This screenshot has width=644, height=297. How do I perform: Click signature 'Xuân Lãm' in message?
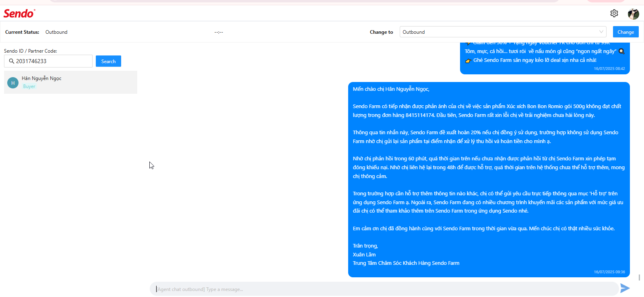point(364,254)
